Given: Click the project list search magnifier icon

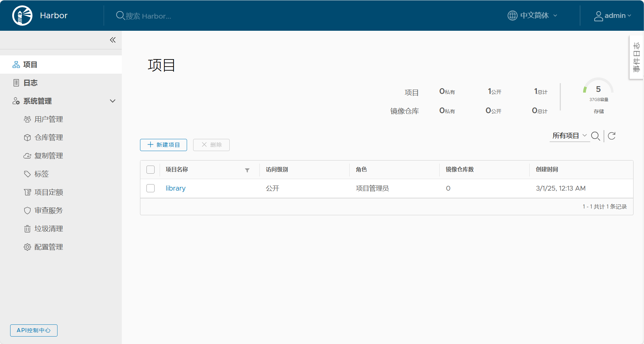Looking at the screenshot, I should click(x=596, y=136).
